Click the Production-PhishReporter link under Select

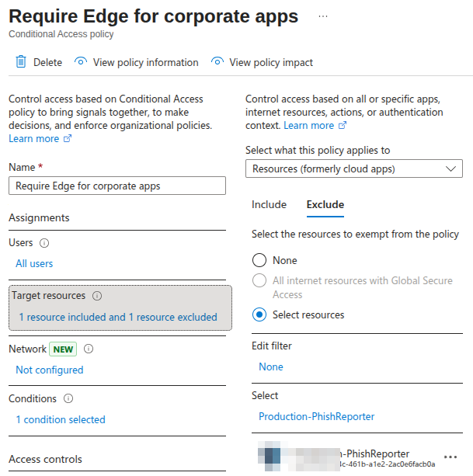316,416
